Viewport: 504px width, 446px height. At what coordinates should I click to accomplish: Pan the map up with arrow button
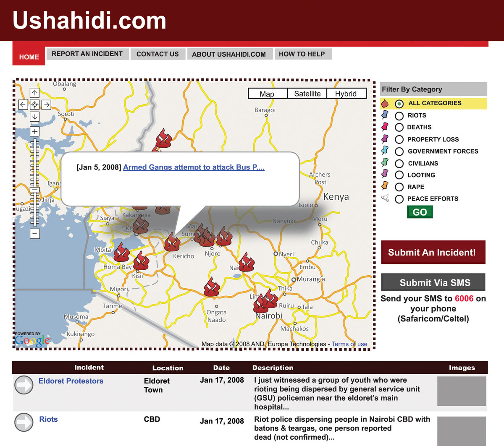(x=35, y=93)
